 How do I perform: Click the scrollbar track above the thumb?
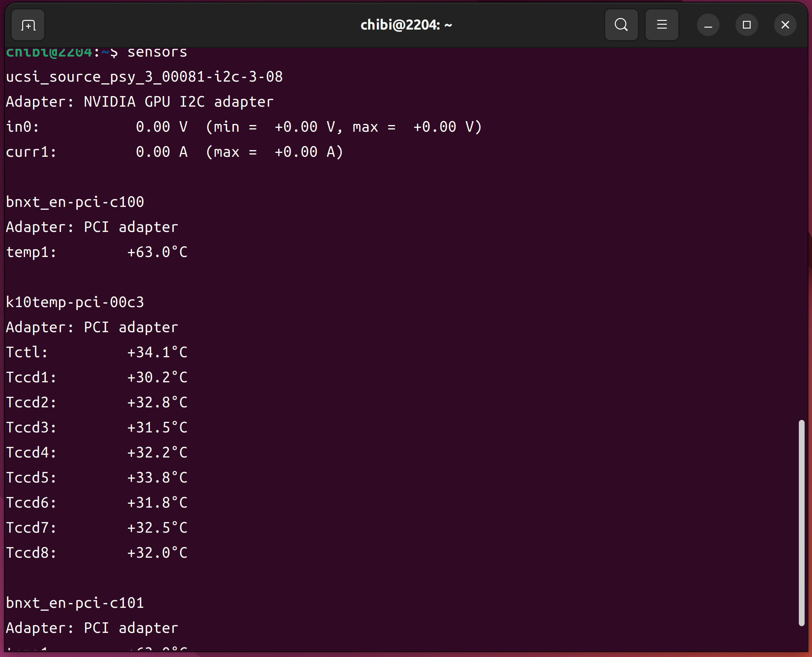pos(801,227)
